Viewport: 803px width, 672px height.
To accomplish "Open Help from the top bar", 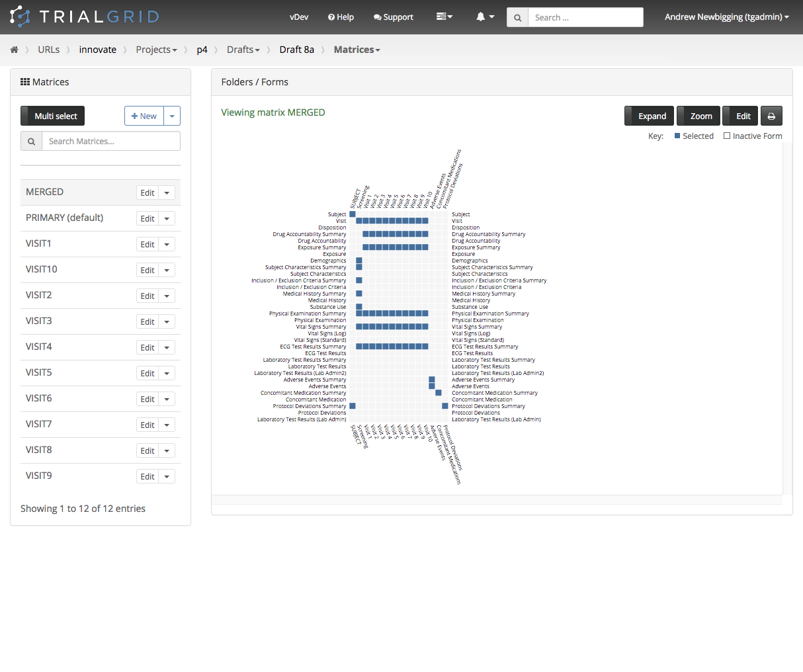I will coord(341,17).
